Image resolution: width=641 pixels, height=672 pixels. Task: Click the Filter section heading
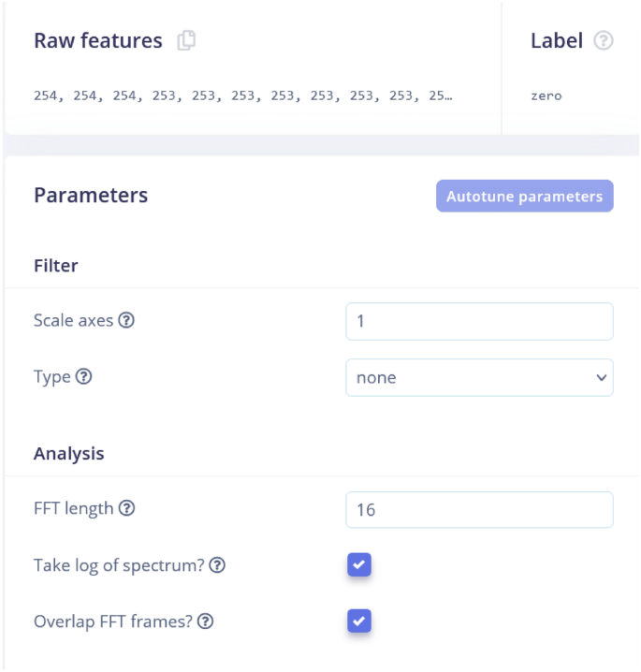coord(55,266)
